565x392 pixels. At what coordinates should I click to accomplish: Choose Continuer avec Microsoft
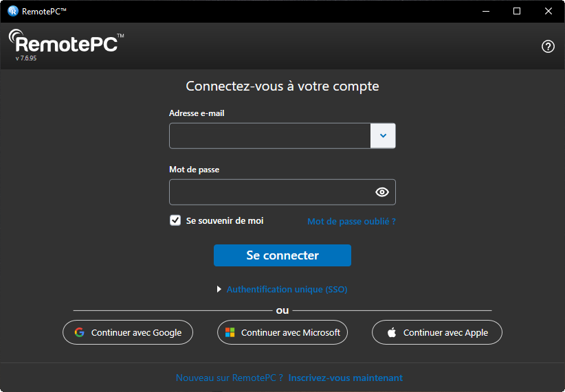click(x=282, y=332)
